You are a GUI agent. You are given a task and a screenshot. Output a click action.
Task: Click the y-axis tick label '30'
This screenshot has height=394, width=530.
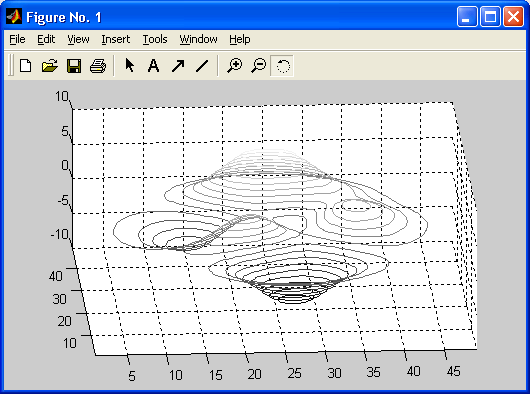pyautogui.click(x=59, y=299)
